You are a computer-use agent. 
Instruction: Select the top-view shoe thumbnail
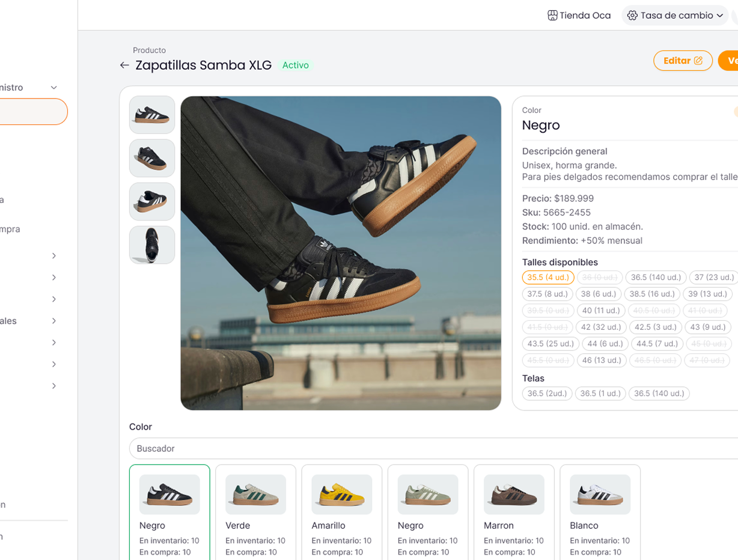click(x=152, y=245)
